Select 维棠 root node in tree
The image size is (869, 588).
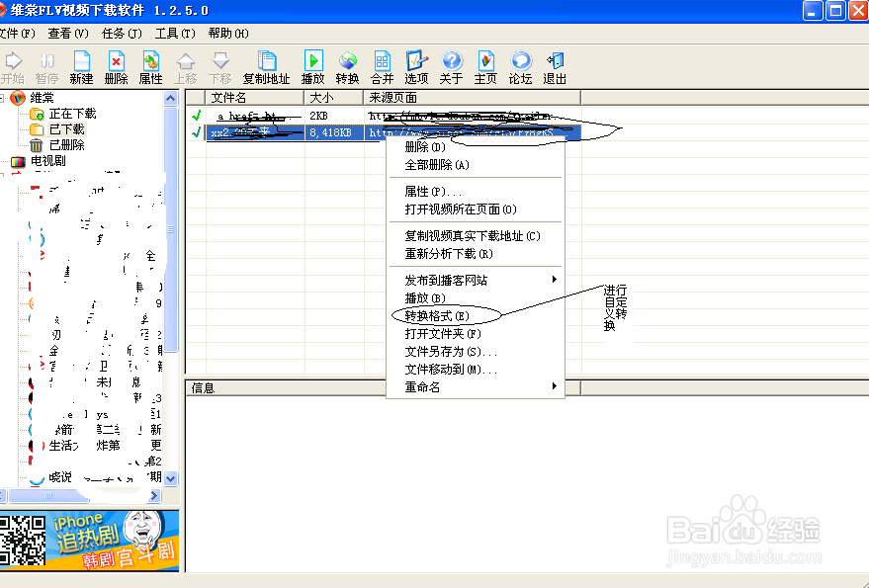33,98
